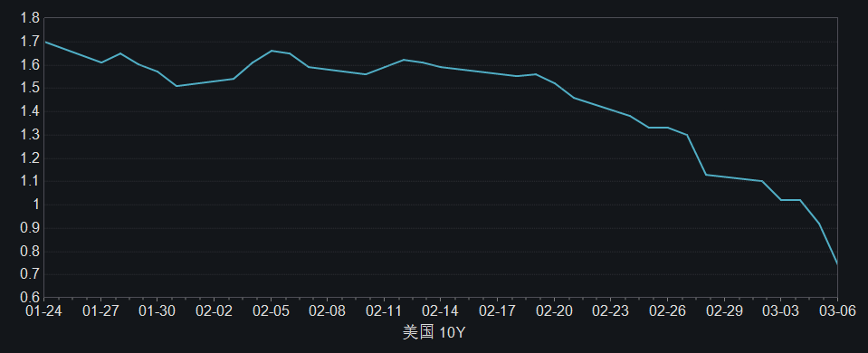This screenshot has height=353, width=868.
Task: Click the line's starting point at 01-24
Action: click(x=45, y=42)
